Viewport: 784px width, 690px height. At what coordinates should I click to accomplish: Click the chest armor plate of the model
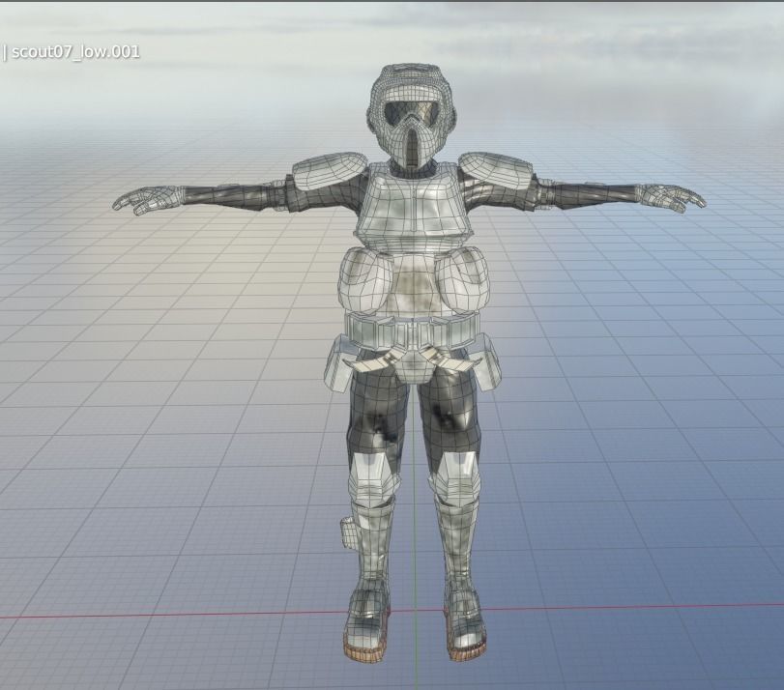(x=413, y=207)
